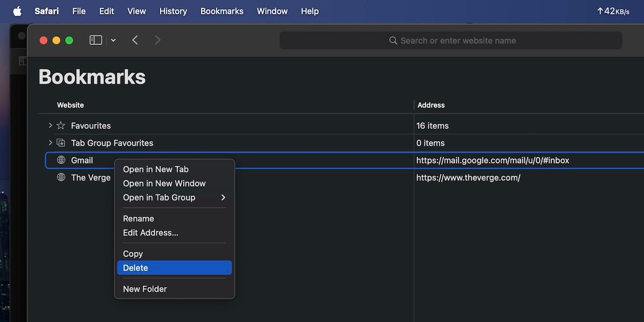The image size is (644, 322).
Task: Open the chevron dropdown beside the sidebar button
Action: tap(113, 40)
